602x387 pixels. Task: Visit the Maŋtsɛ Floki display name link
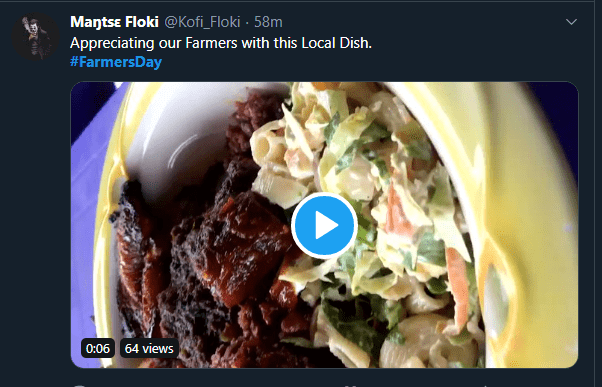coord(114,22)
